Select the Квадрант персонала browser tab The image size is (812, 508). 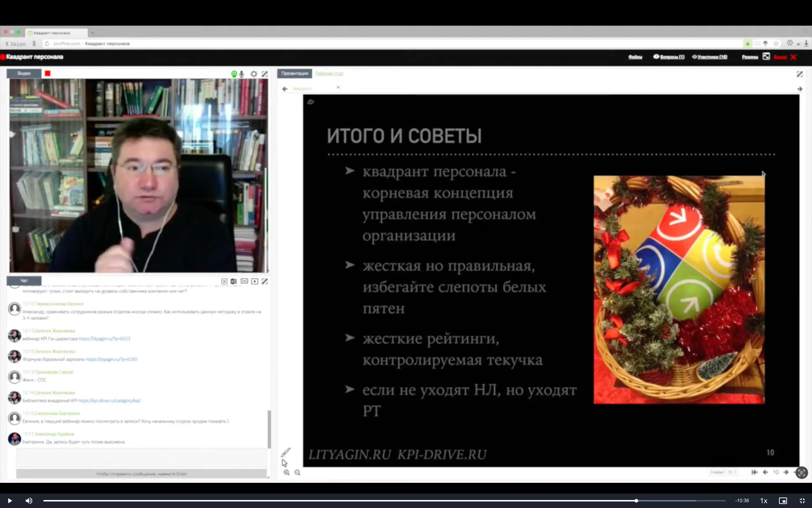coord(56,33)
